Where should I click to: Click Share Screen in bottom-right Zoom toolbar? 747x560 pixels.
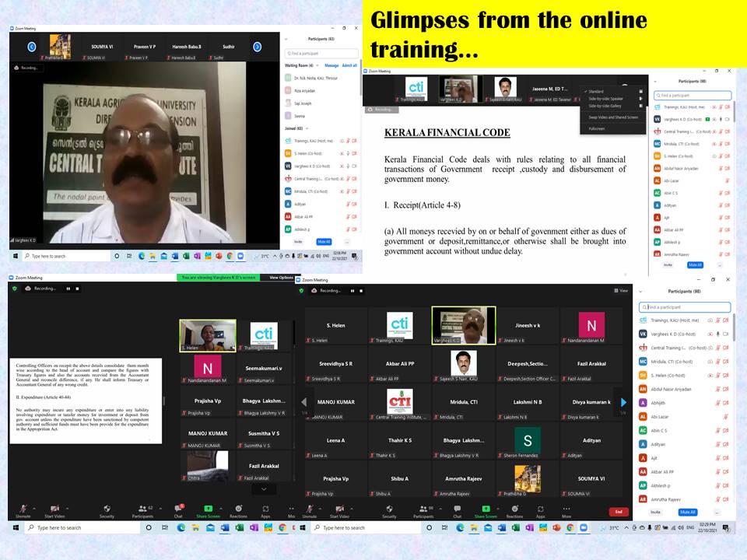click(486, 511)
